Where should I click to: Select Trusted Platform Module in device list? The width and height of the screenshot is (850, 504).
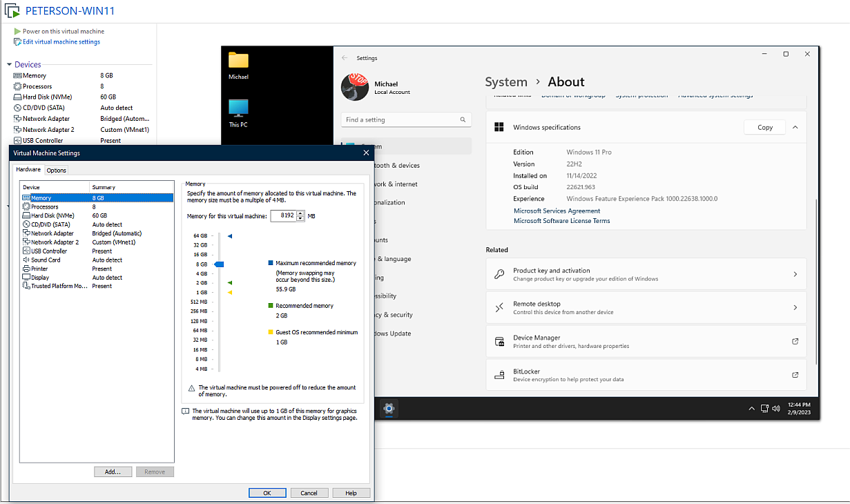[59, 286]
